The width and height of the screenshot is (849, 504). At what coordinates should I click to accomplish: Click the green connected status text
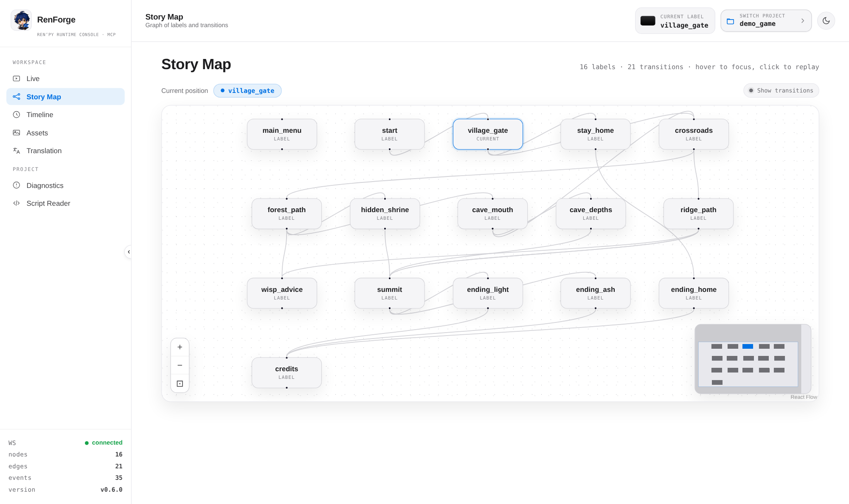tap(107, 442)
